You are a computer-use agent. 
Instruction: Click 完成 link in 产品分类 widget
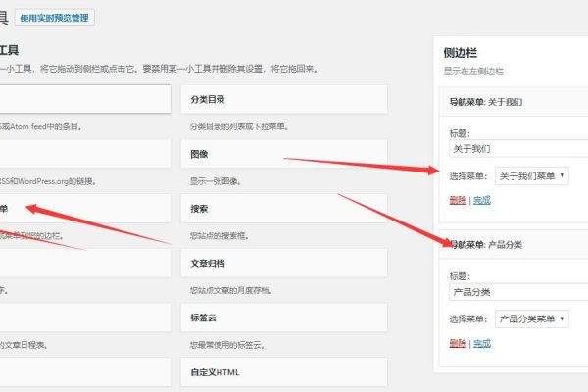pyautogui.click(x=481, y=343)
